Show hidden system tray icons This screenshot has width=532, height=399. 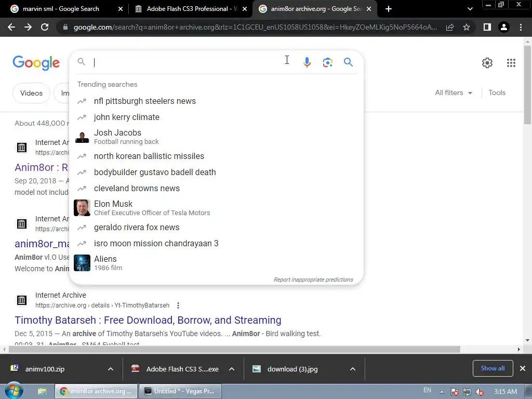point(442,392)
